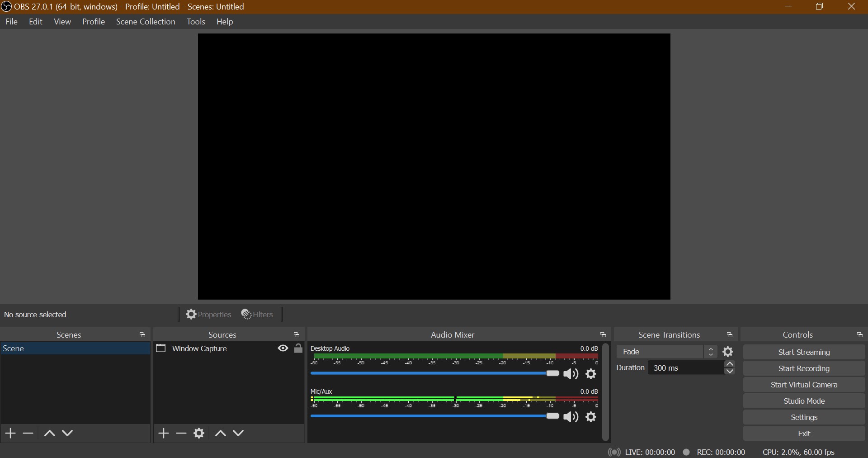Toggle lock on Window Capture source

[298, 348]
